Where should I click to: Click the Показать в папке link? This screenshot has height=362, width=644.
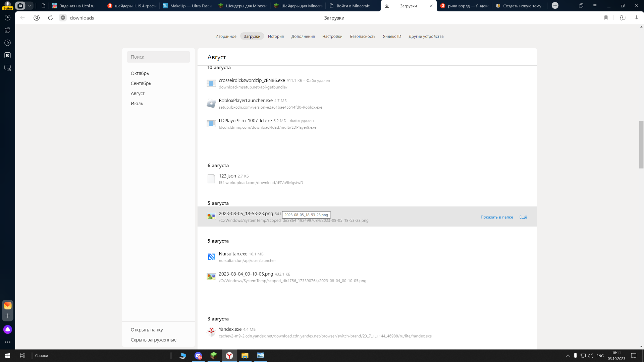497,217
